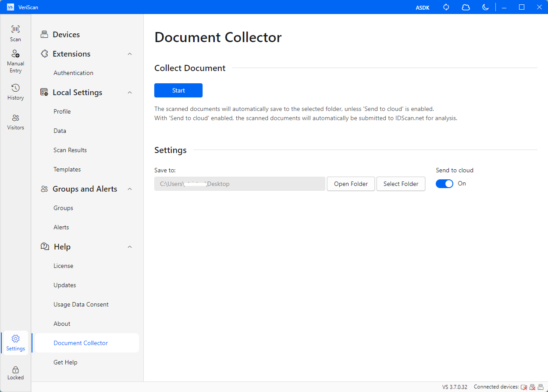
Task: Turn off the Send to cloud switch
Action: coord(445,184)
